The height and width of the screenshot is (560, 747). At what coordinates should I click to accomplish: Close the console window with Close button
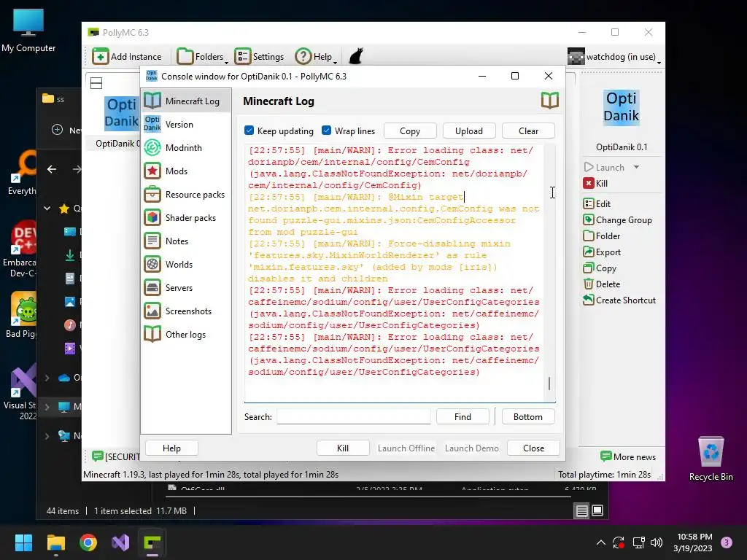(533, 448)
